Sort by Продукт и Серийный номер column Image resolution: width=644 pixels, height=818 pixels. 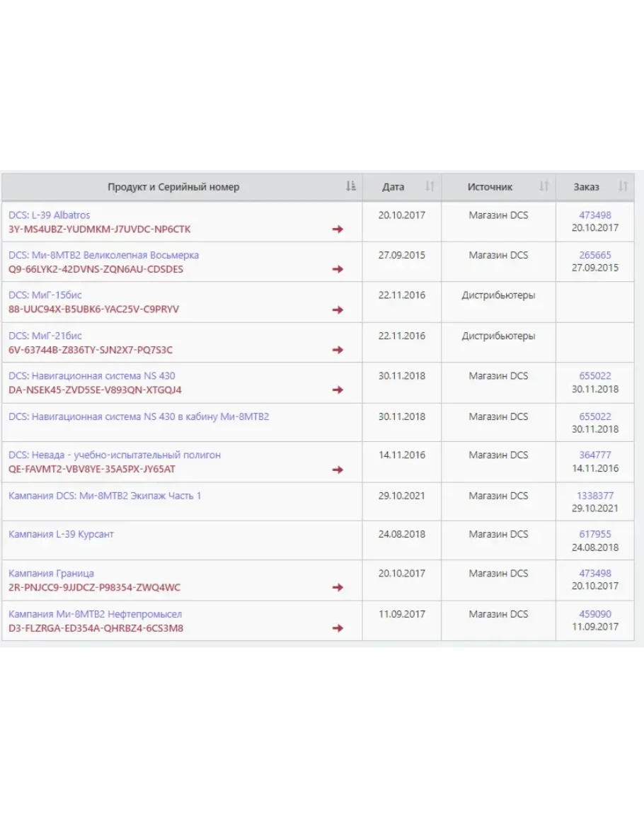[350, 187]
